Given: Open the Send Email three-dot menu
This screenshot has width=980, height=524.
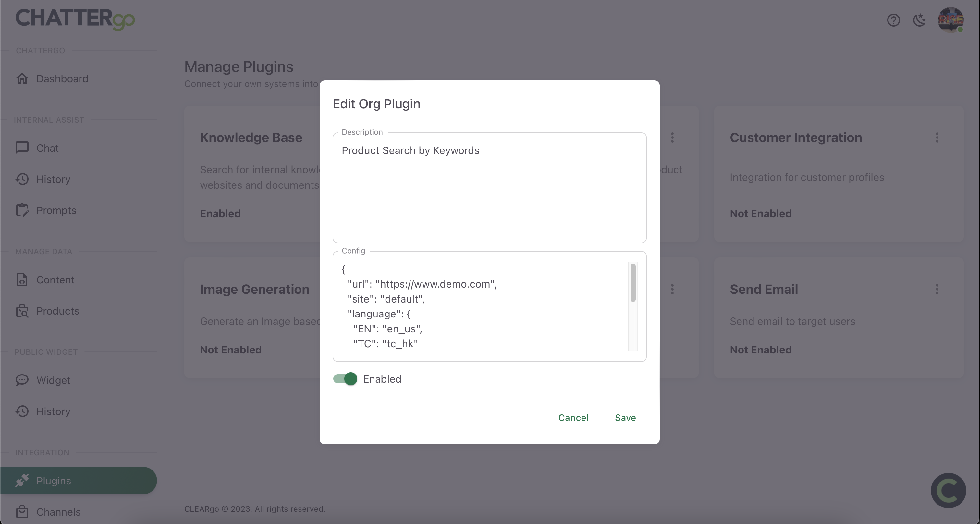Looking at the screenshot, I should (x=937, y=289).
